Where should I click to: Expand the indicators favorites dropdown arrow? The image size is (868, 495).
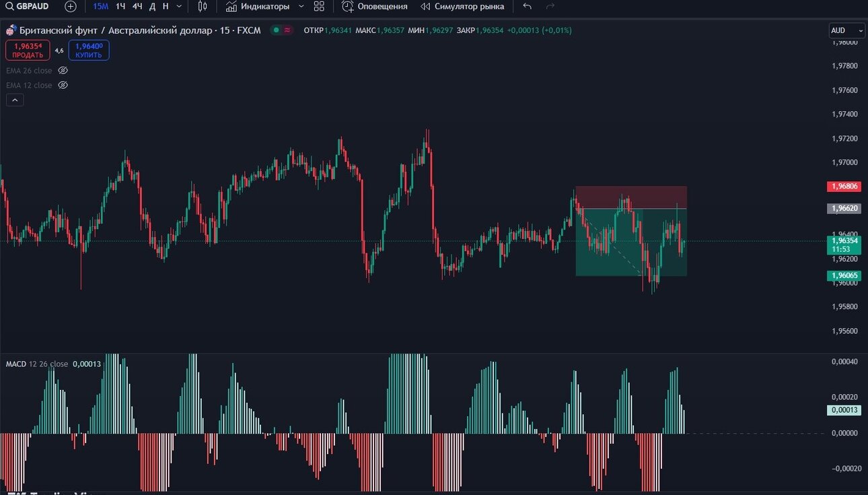(x=301, y=6)
